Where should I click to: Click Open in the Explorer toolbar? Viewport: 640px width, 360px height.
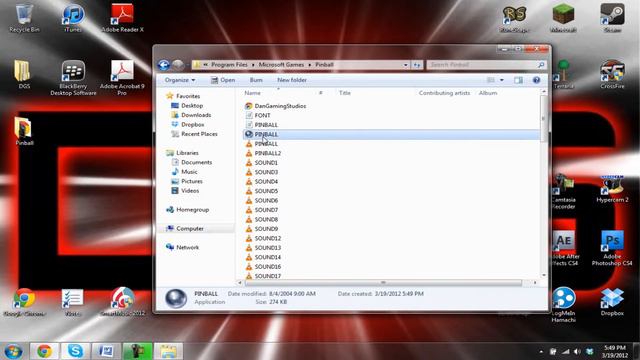(223, 80)
